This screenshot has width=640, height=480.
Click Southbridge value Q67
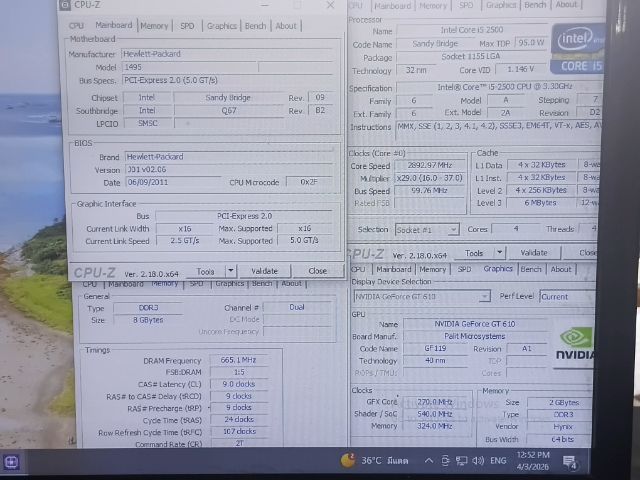tap(229, 111)
